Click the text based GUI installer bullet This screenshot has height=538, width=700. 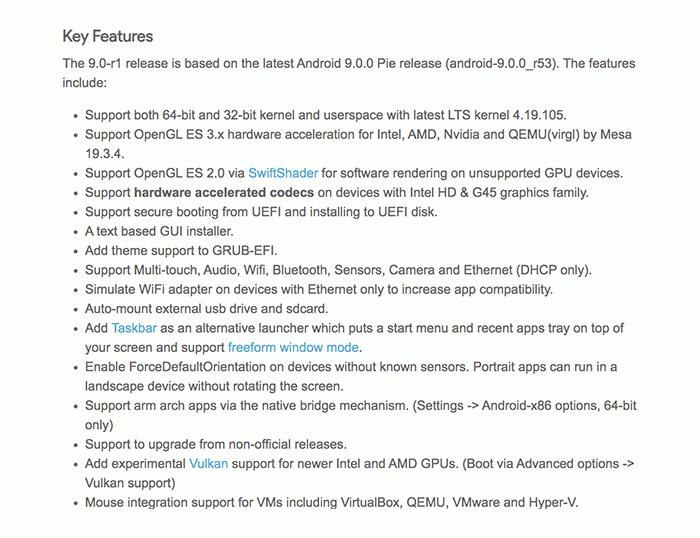(159, 231)
